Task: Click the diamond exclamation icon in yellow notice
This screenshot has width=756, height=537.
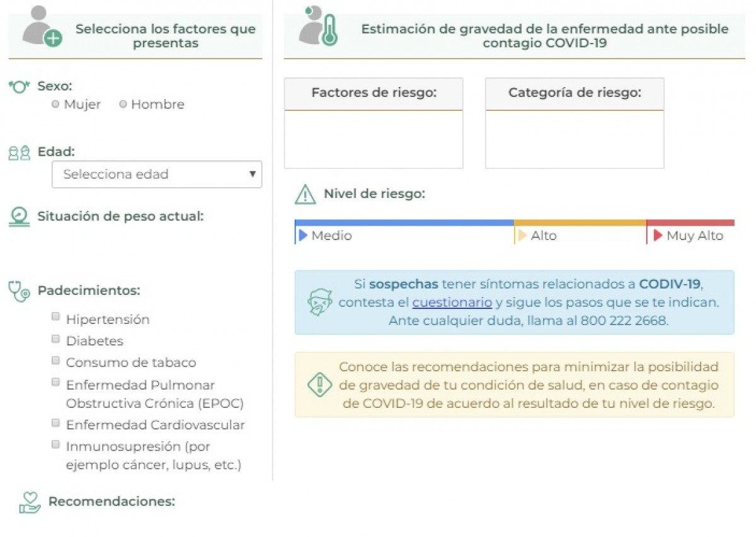Action: click(x=319, y=384)
